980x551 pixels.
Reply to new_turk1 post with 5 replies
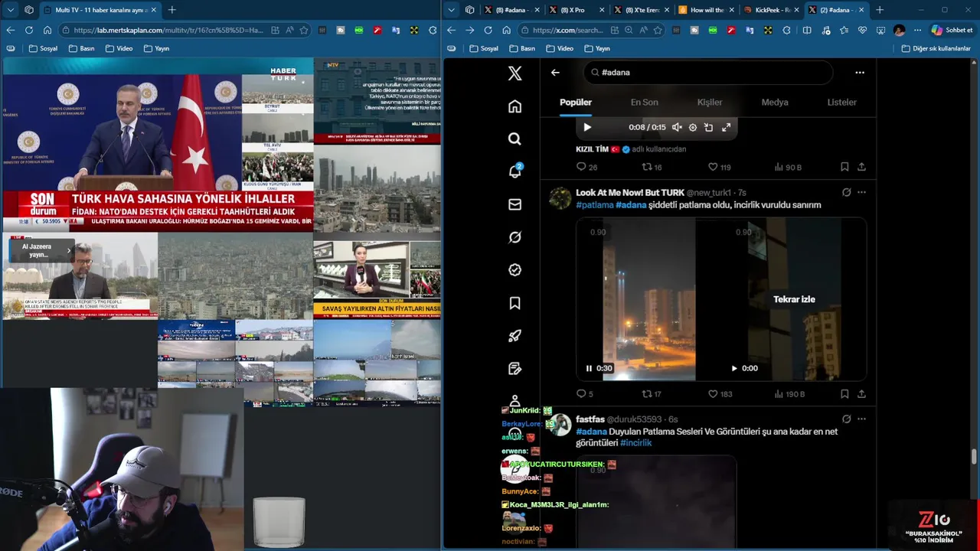585,394
